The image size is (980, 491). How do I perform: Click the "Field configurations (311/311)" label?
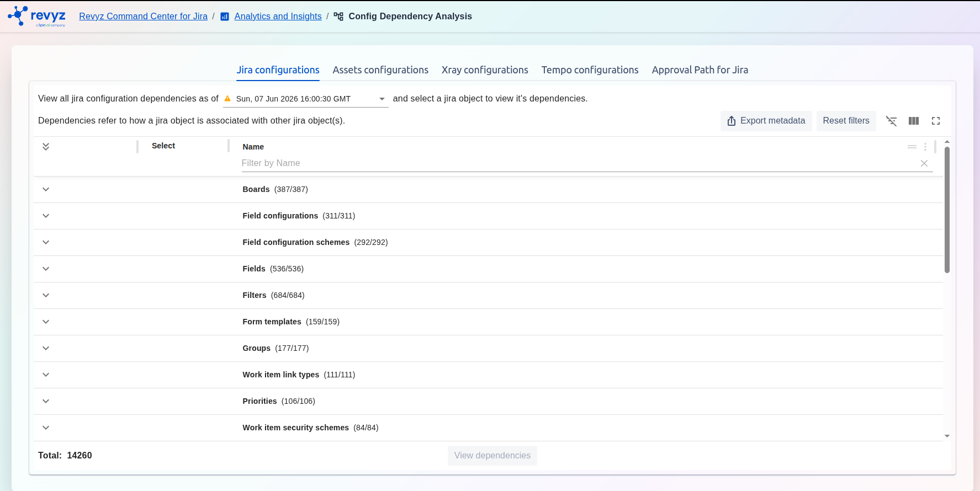[299, 216]
